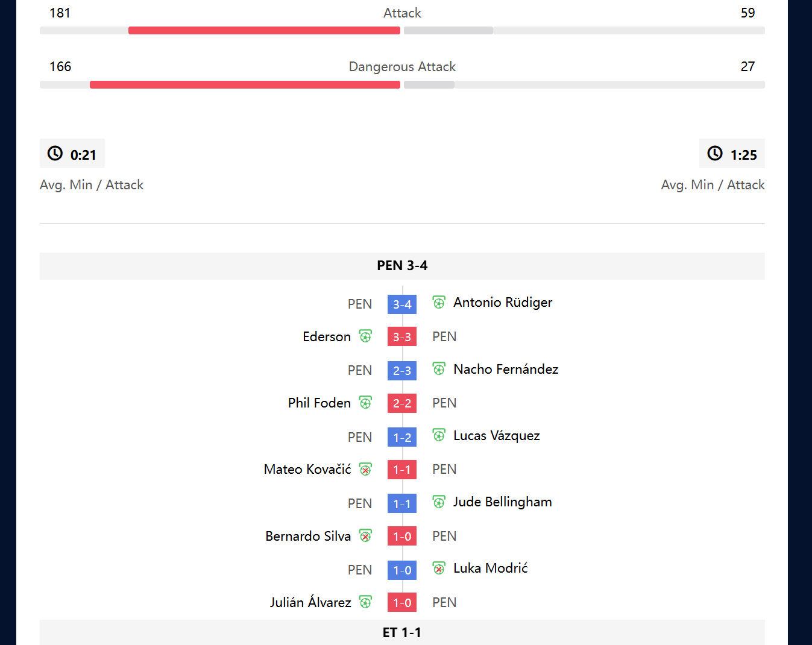Click the goal icon next to Julián Álvarez
Viewport: 812px width, 645px height.
[365, 602]
